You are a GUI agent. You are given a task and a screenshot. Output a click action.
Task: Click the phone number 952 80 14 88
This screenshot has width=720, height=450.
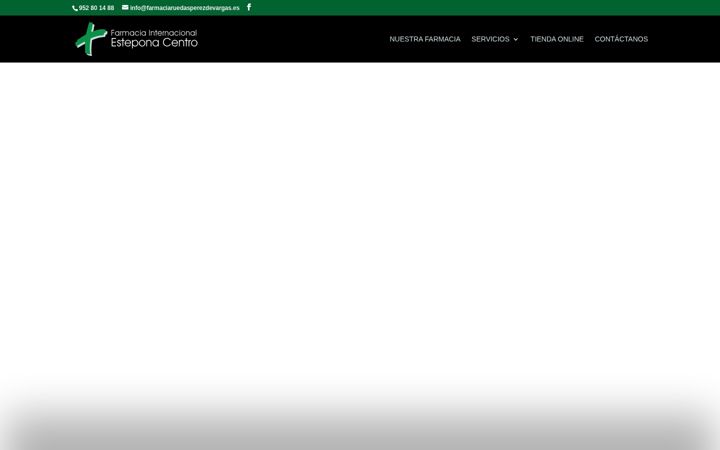(96, 8)
